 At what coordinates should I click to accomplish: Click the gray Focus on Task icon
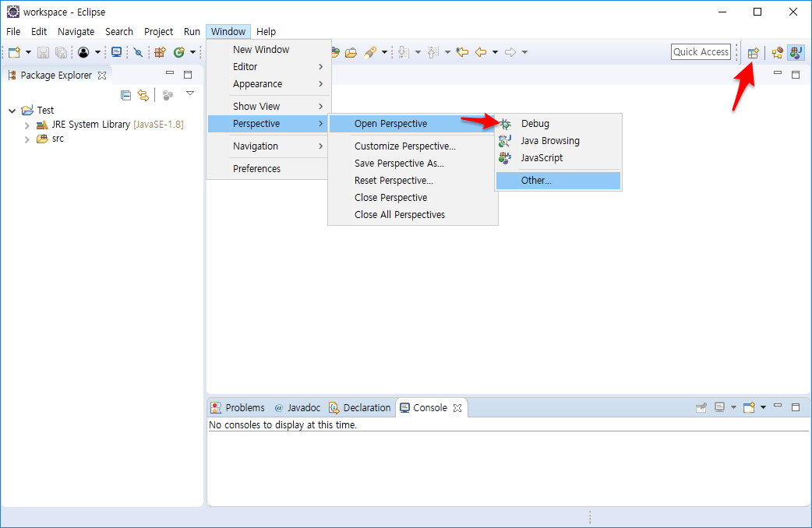[168, 95]
